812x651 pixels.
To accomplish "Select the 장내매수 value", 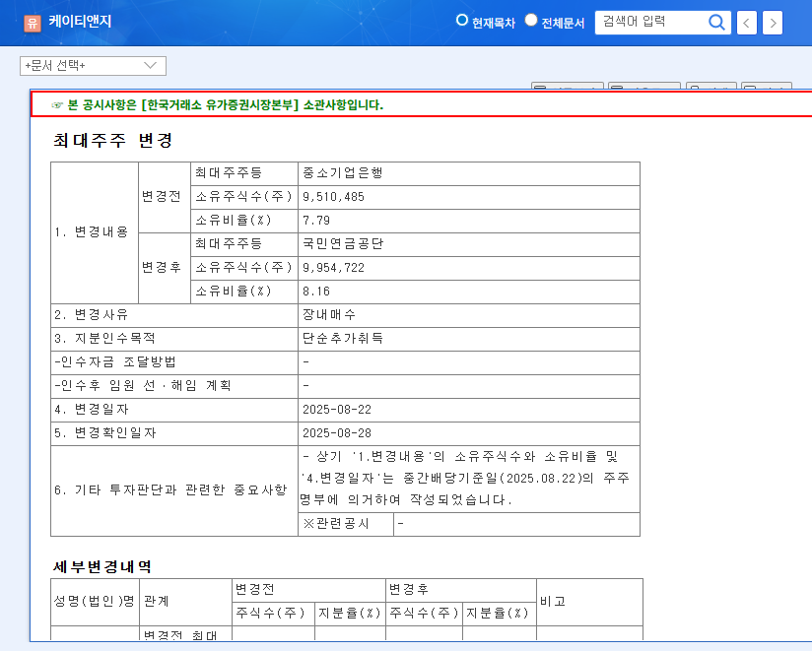I will pos(329,314).
